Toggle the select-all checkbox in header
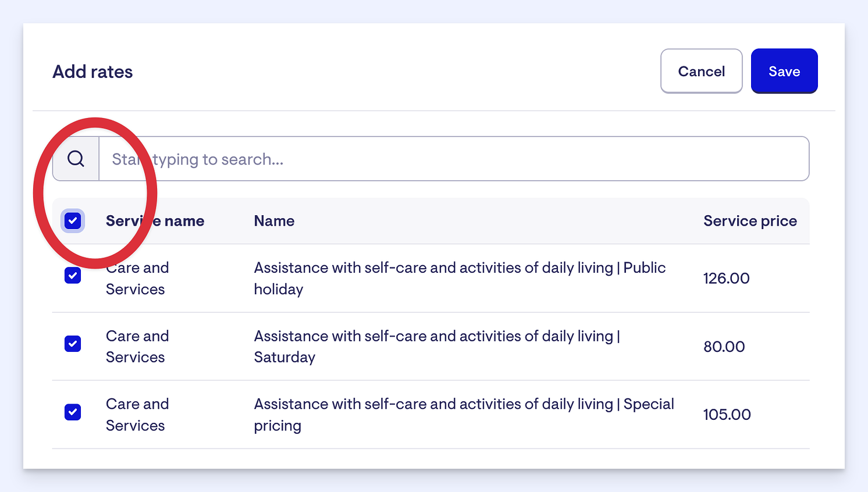Image resolution: width=868 pixels, height=492 pixels. coord(73,221)
